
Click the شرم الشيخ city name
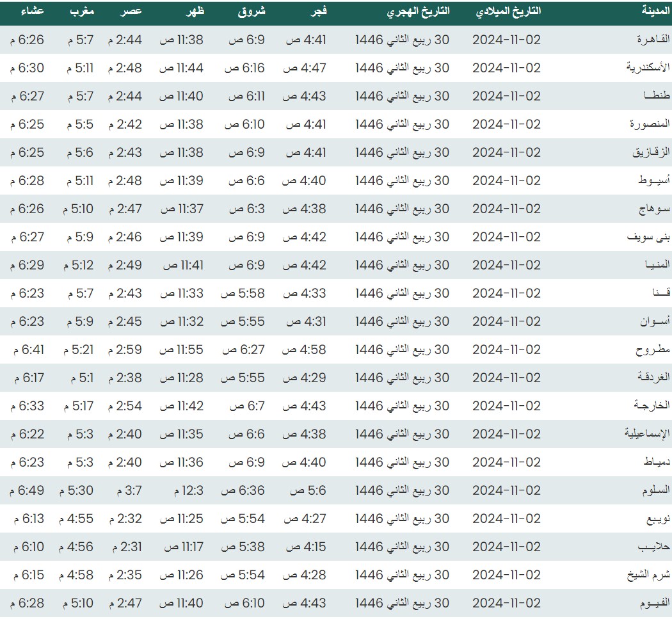click(648, 575)
